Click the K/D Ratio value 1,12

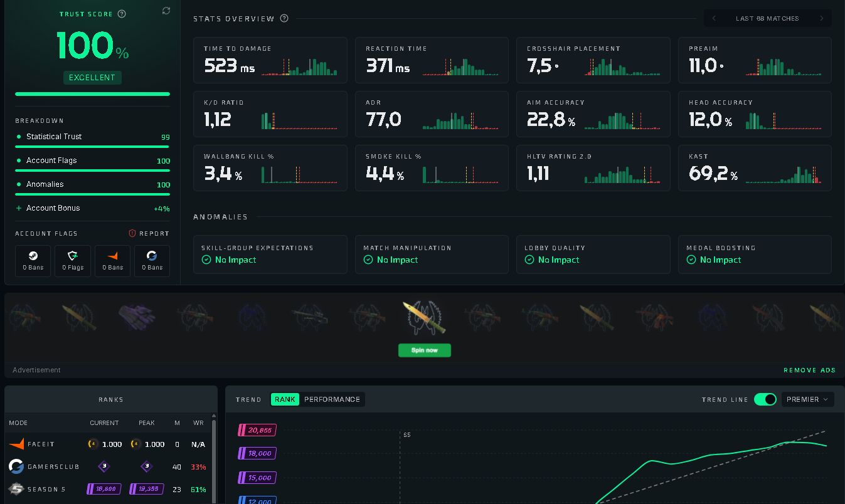tap(218, 119)
